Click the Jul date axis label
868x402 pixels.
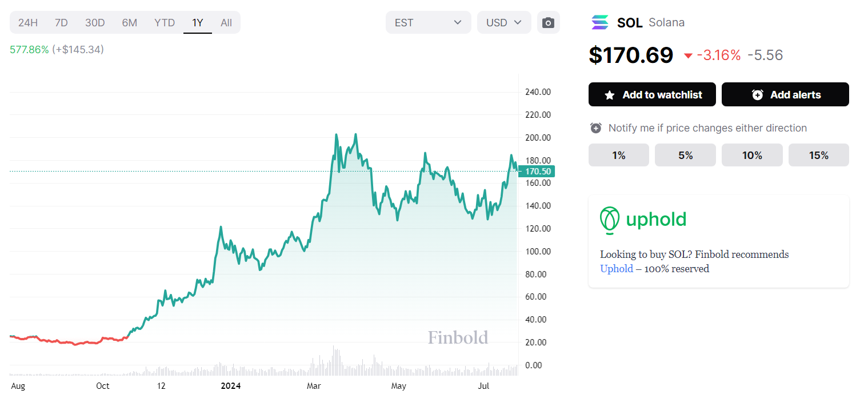coord(483,386)
